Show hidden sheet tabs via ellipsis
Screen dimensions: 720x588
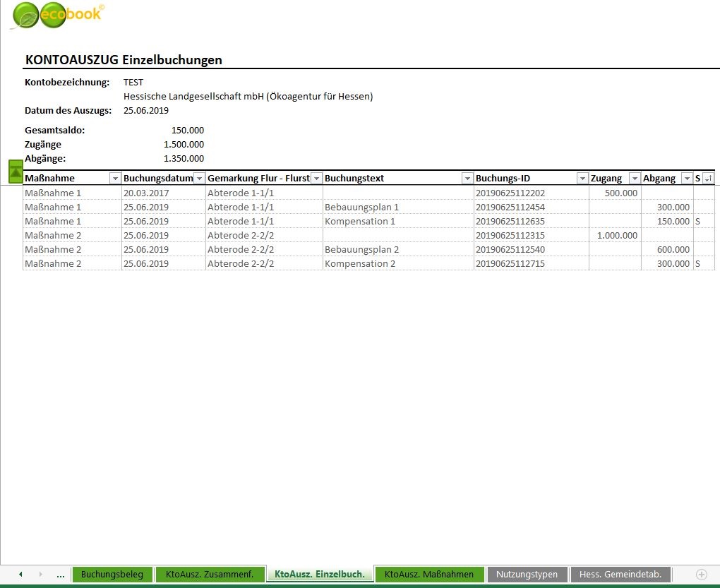(60, 575)
